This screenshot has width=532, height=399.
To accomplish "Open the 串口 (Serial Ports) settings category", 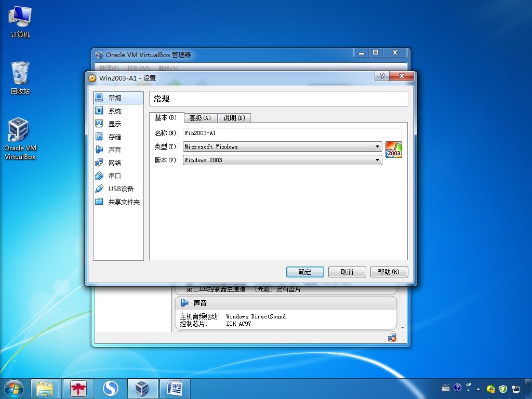I will [x=118, y=176].
